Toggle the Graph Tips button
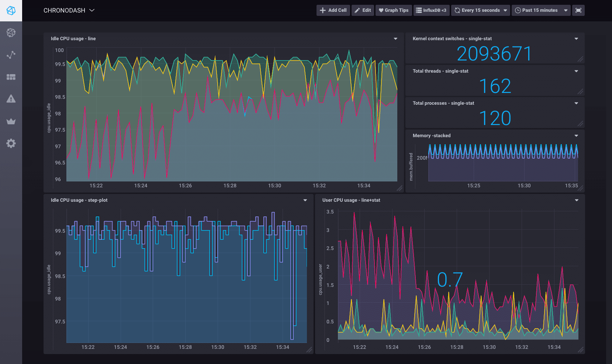Viewport: 612px width, 364px height. (x=394, y=10)
